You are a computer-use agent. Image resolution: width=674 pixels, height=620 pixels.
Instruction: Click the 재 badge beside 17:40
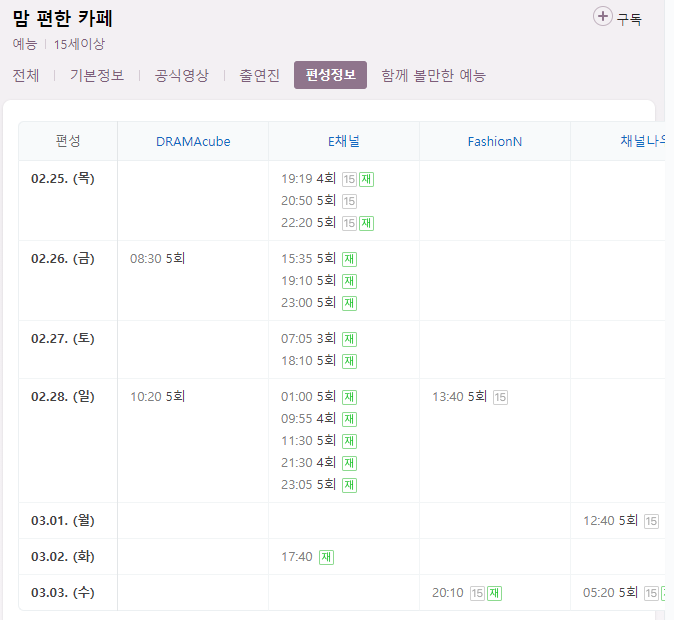(326, 557)
